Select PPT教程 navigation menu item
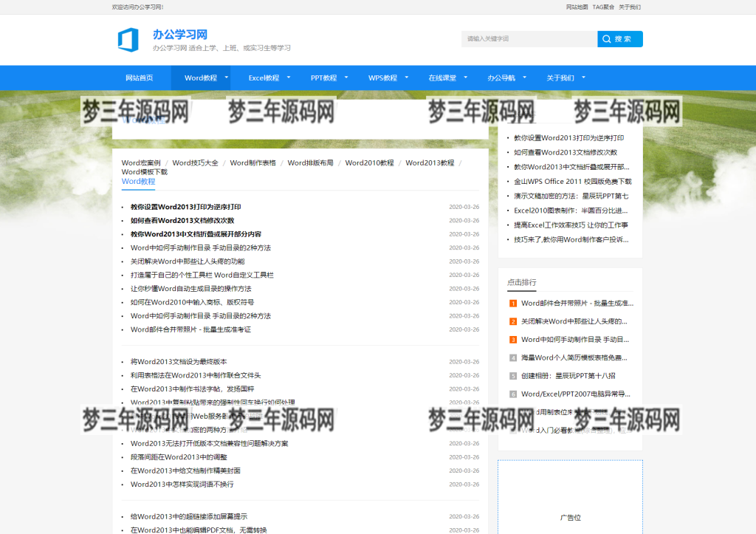 323,78
